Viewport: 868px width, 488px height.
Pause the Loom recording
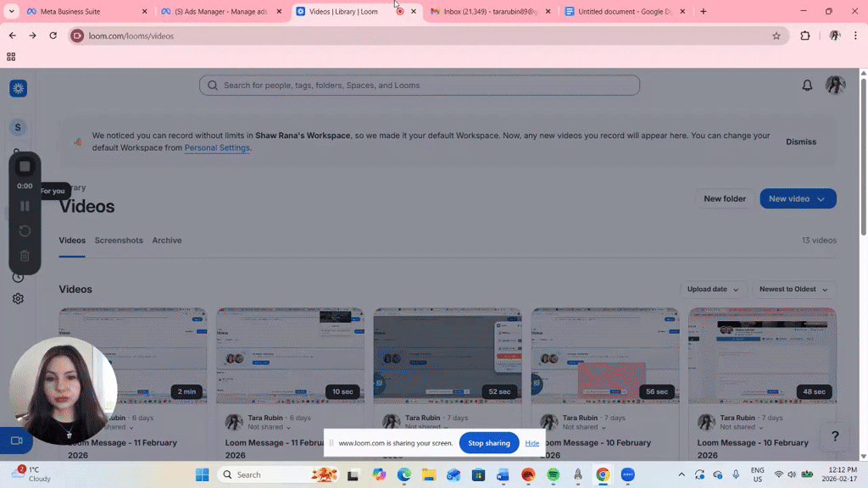[25, 207]
